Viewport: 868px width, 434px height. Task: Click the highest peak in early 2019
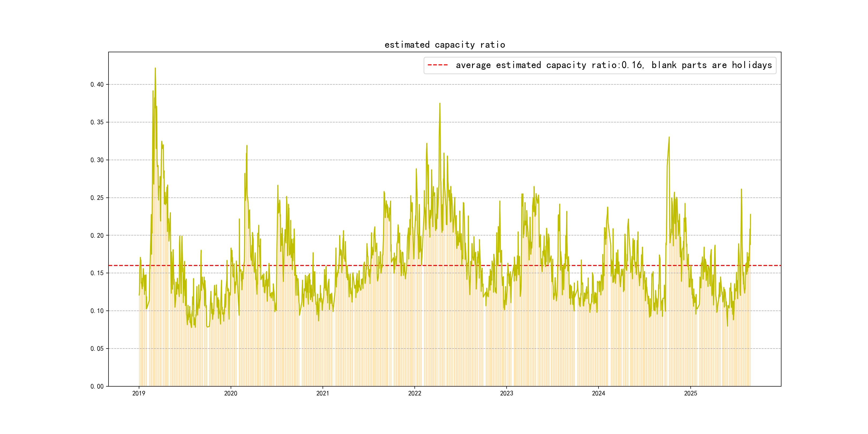[155, 68]
